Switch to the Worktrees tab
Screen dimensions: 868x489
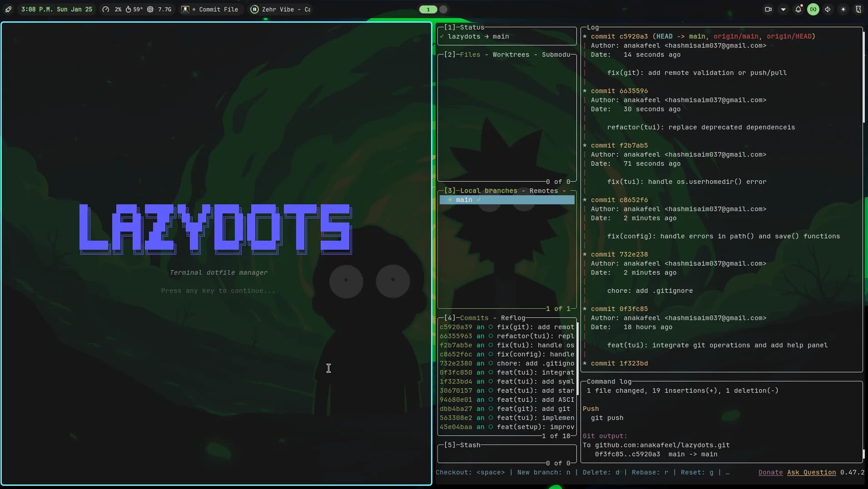point(511,54)
